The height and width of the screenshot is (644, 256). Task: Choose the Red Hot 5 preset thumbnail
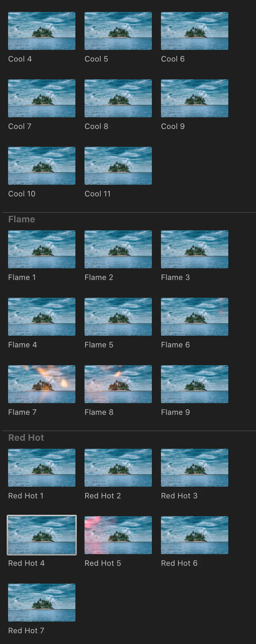click(x=118, y=535)
